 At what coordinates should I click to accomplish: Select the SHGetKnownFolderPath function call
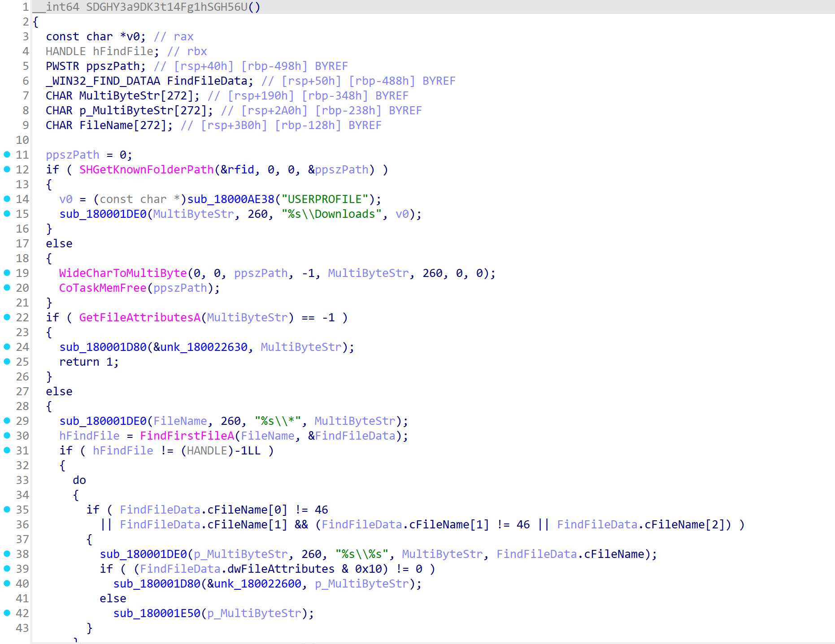pyautogui.click(x=147, y=170)
